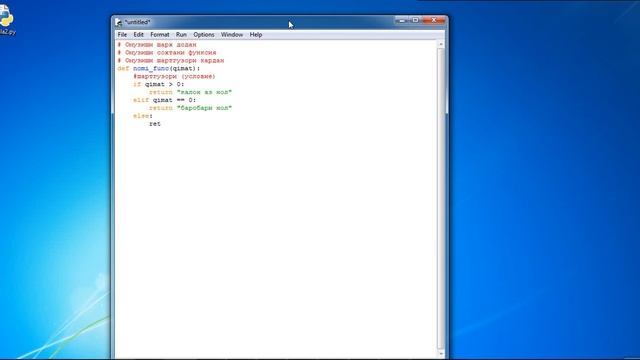Open the File menu
This screenshot has width=640, height=360.
pos(122,35)
